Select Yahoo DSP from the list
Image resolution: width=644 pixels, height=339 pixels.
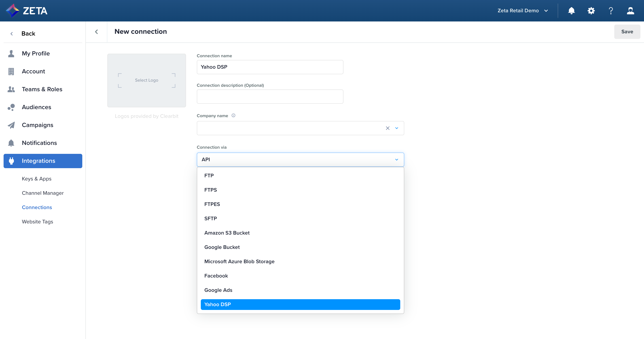click(300, 305)
